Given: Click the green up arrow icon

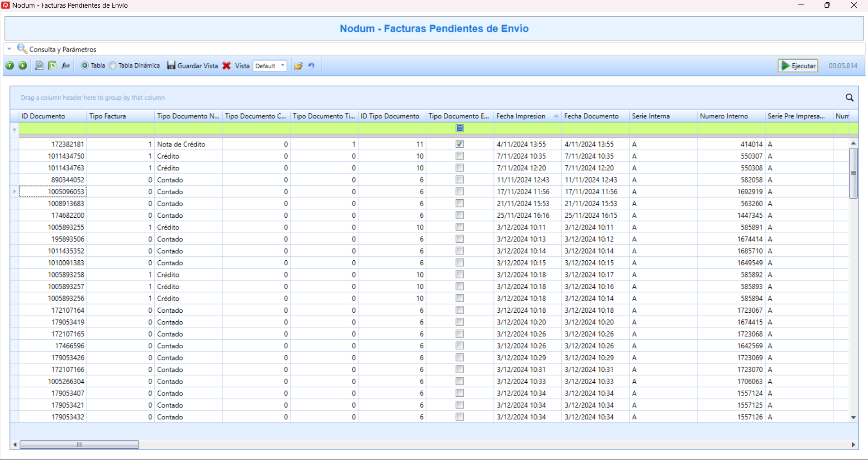Looking at the screenshot, I should [x=9, y=66].
